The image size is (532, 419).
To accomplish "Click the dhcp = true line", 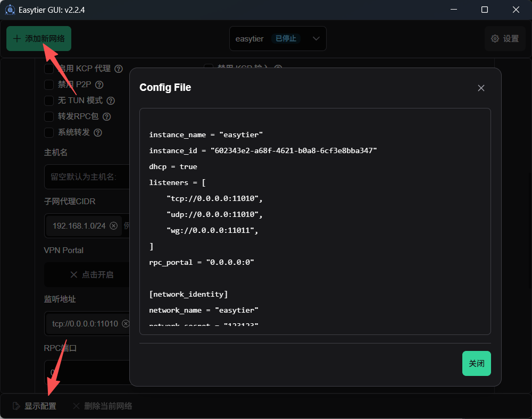I will tap(173, 166).
